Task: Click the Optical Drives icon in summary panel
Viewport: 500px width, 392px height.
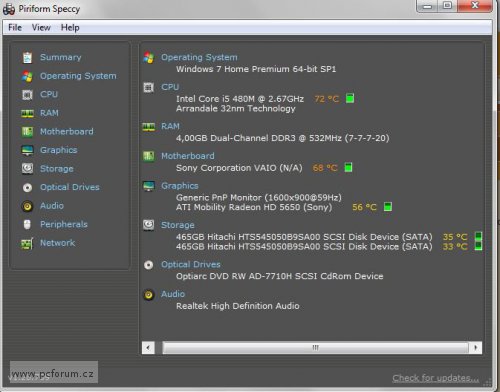Action: [149, 265]
